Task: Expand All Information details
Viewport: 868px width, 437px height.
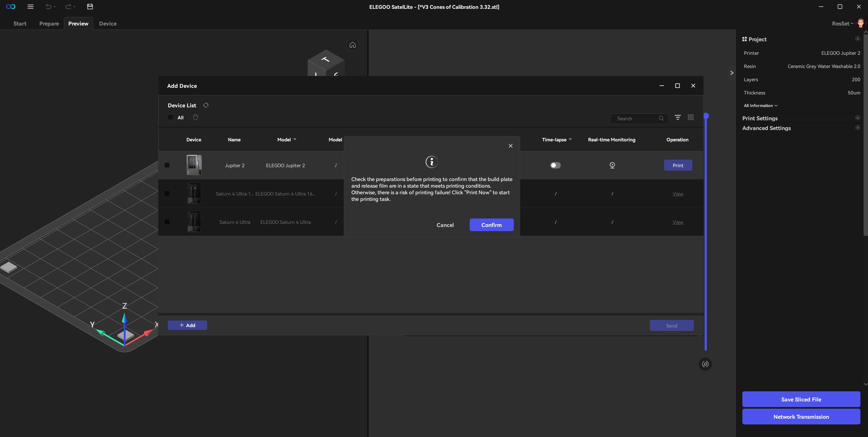Action: click(x=761, y=105)
